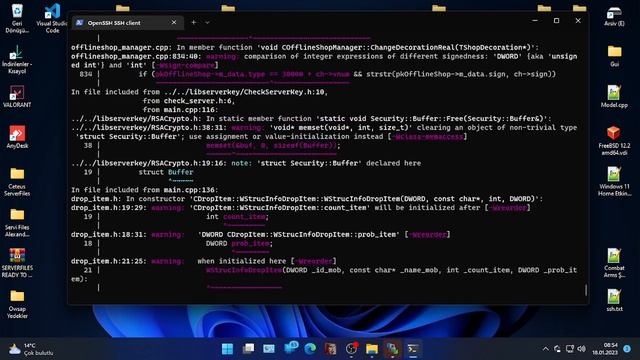Close the OpenSSH SSH client tab
The height and width of the screenshot is (360, 640).
tap(174, 22)
